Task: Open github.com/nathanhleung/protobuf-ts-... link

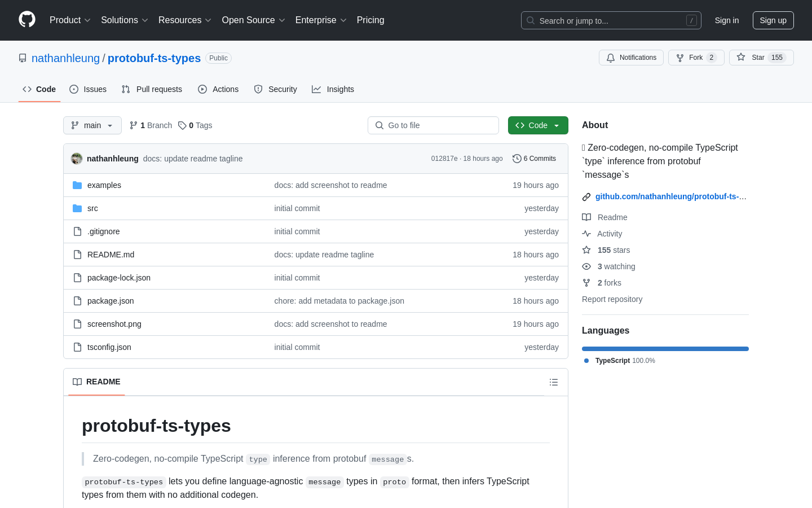Action: (x=671, y=196)
